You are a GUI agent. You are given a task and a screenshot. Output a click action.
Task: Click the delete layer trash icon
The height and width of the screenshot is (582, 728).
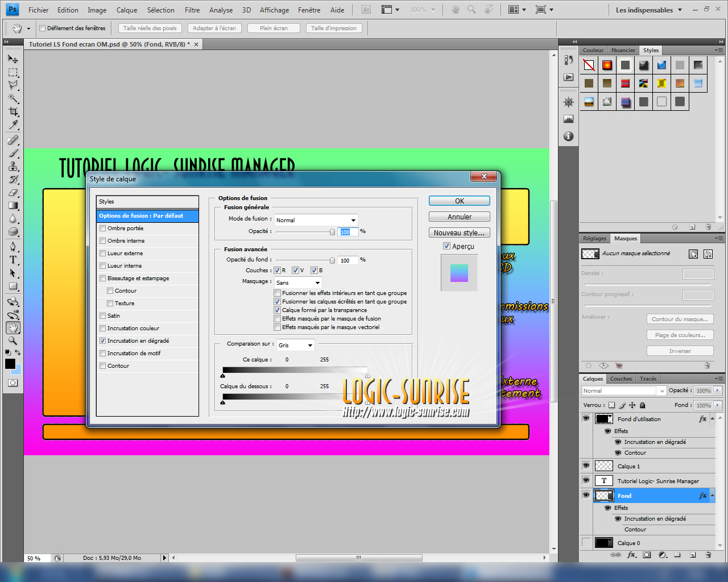coord(708,555)
